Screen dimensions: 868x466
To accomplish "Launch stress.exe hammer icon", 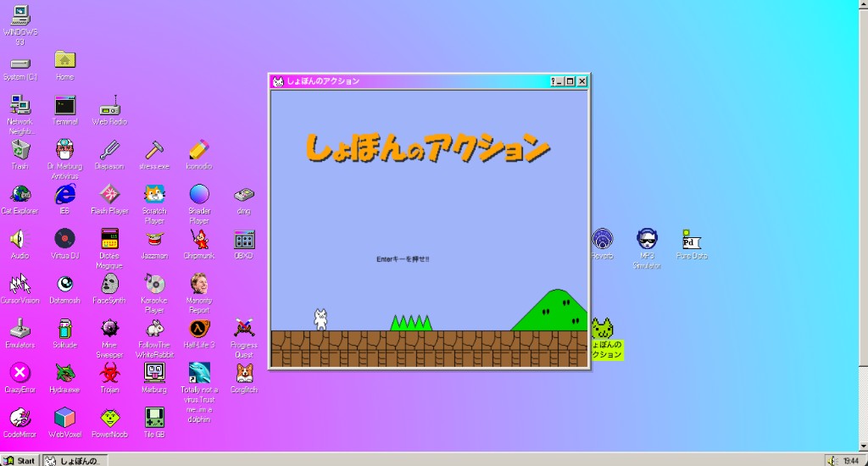I will 154,149.
